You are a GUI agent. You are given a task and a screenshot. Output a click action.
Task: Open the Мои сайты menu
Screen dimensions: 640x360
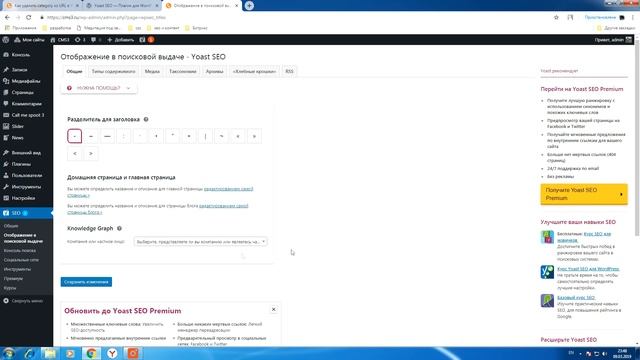pos(29,40)
